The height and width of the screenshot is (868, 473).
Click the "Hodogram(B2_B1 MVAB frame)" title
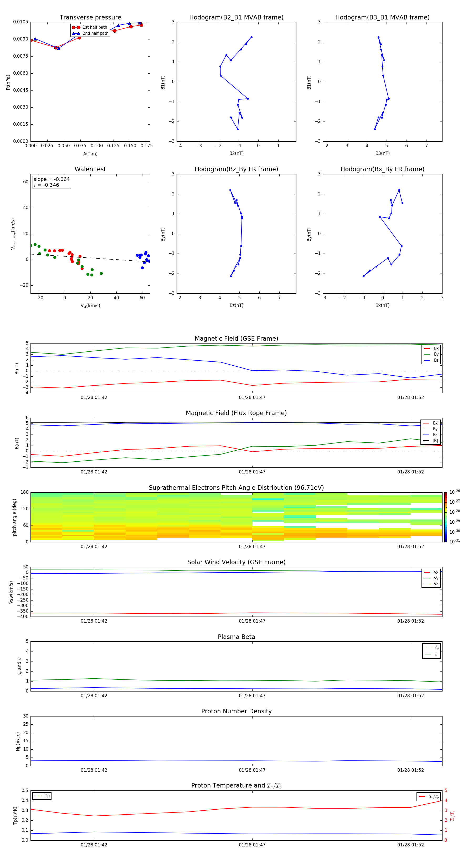coord(236,18)
